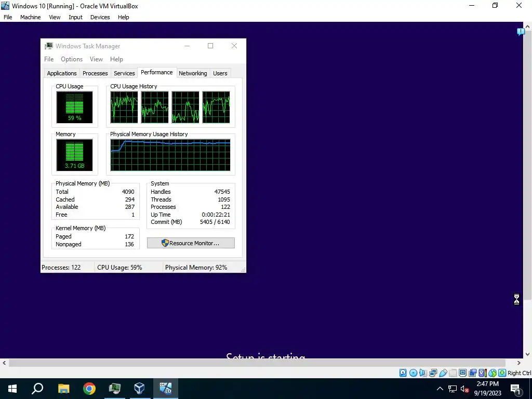
Task: Click the CPU virtualization V status icon
Action: click(x=483, y=373)
